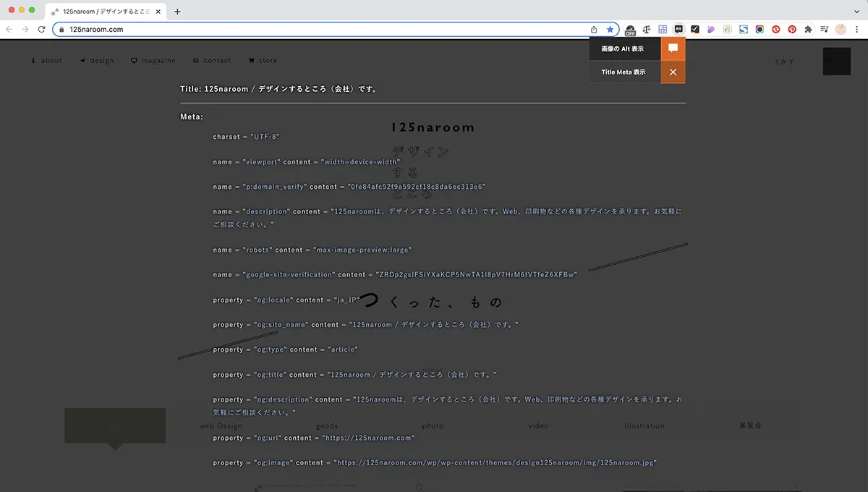Click the web Design category link

(x=221, y=425)
